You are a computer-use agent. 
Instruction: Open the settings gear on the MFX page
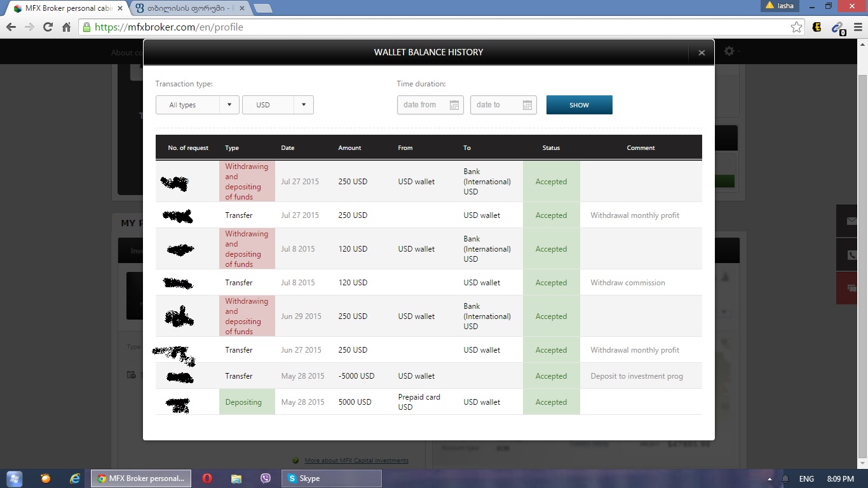click(729, 51)
